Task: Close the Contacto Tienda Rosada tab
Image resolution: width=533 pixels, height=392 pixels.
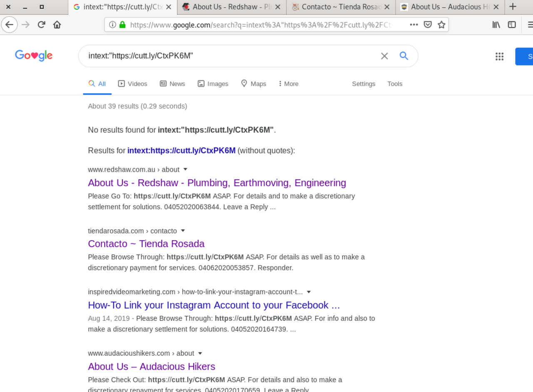Action: tap(387, 7)
